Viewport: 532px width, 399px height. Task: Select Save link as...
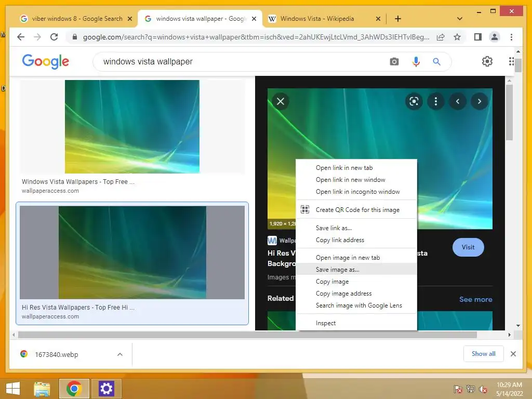[x=356, y=228]
